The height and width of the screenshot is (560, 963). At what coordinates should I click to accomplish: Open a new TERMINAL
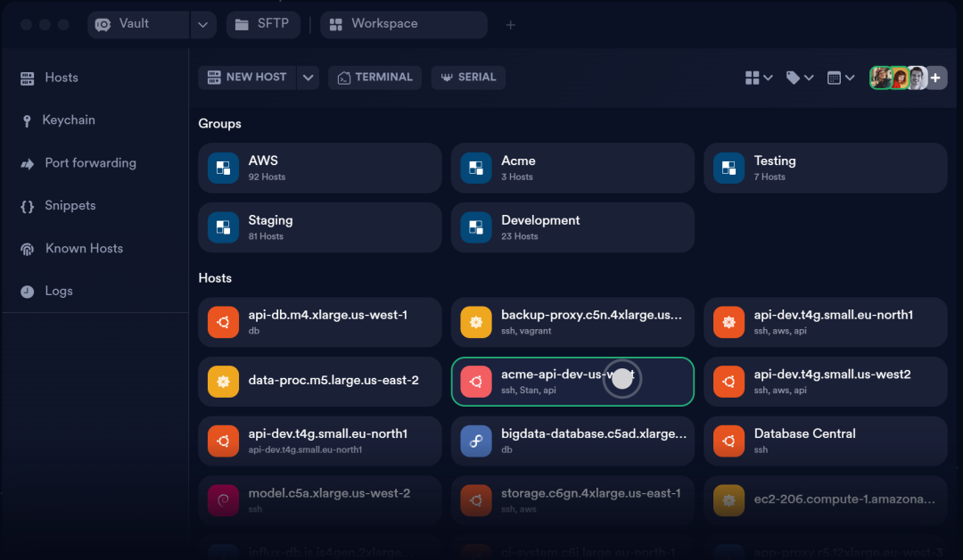[x=374, y=78]
